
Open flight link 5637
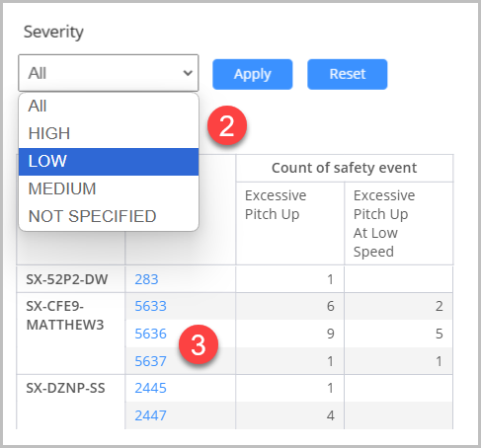pyautogui.click(x=150, y=361)
